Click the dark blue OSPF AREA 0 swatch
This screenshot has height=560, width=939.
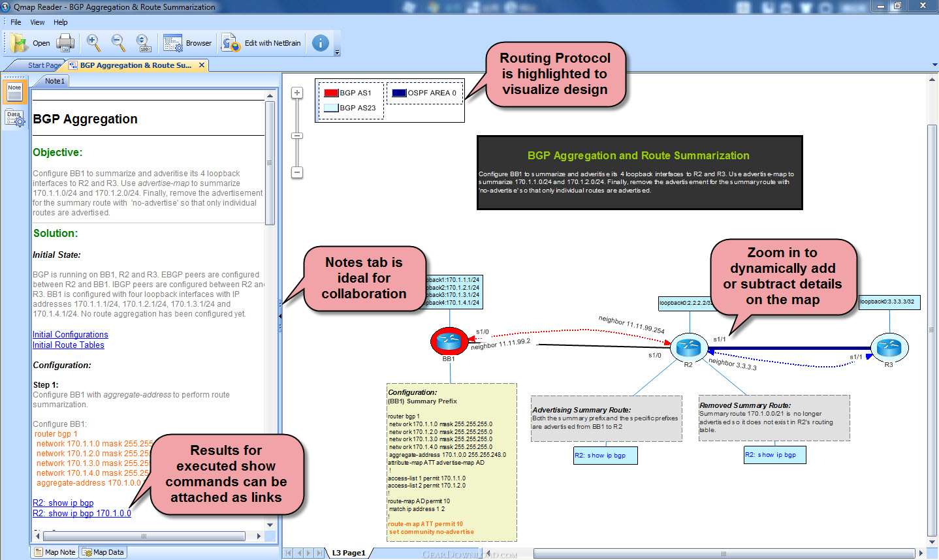point(399,93)
